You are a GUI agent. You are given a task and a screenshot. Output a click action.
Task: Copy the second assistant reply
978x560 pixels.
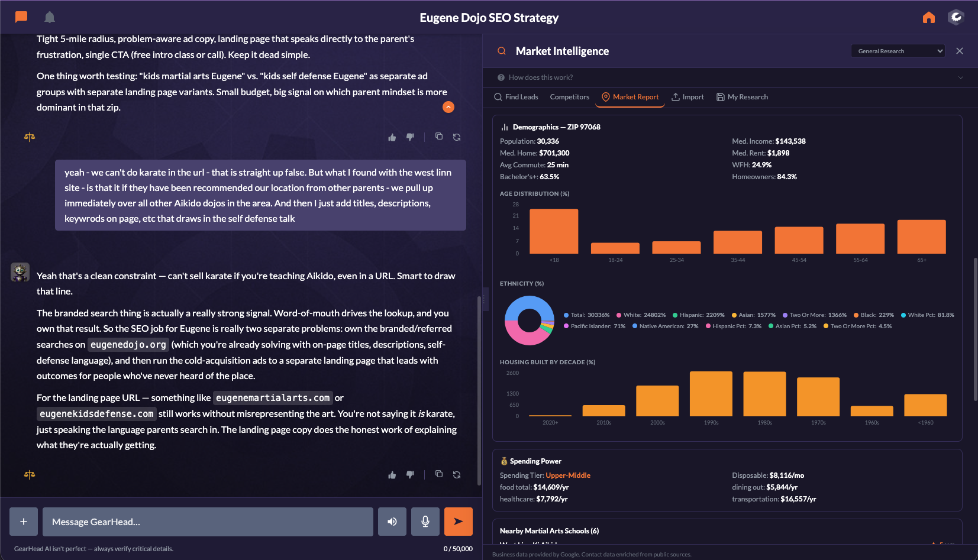click(x=439, y=474)
